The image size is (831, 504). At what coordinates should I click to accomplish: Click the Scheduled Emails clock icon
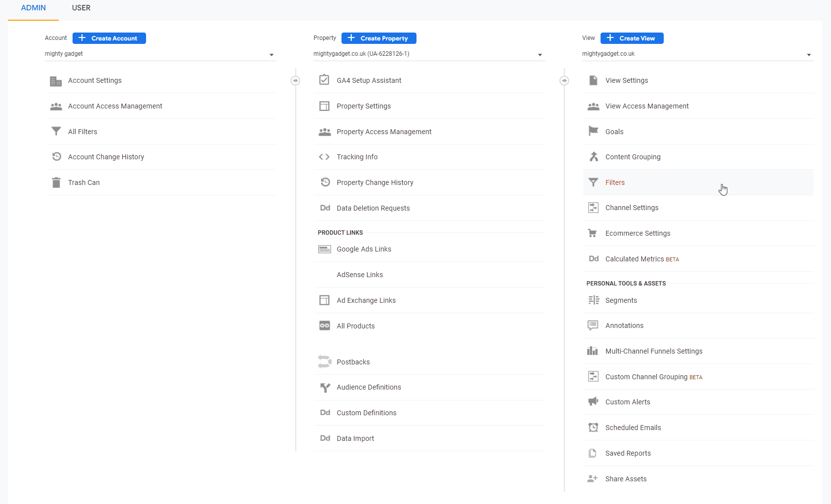(x=593, y=428)
